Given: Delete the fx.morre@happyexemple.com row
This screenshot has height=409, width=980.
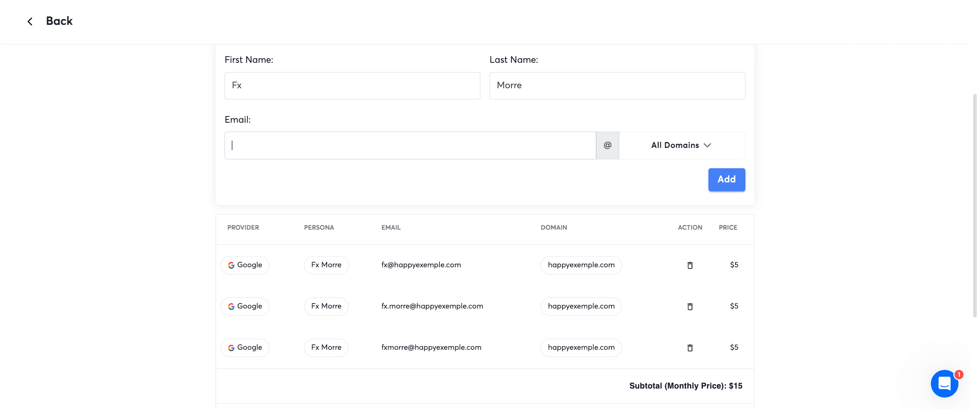Looking at the screenshot, I should [x=690, y=306].
